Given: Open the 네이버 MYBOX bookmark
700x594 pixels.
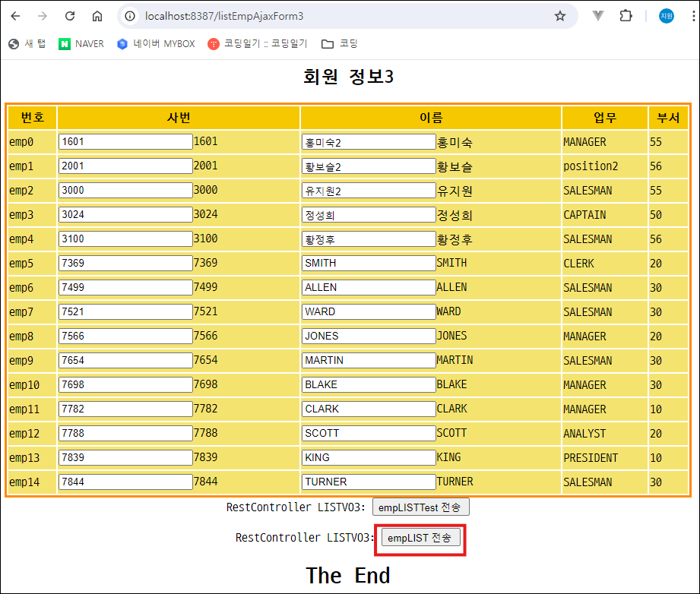Looking at the screenshot, I should click(x=157, y=44).
